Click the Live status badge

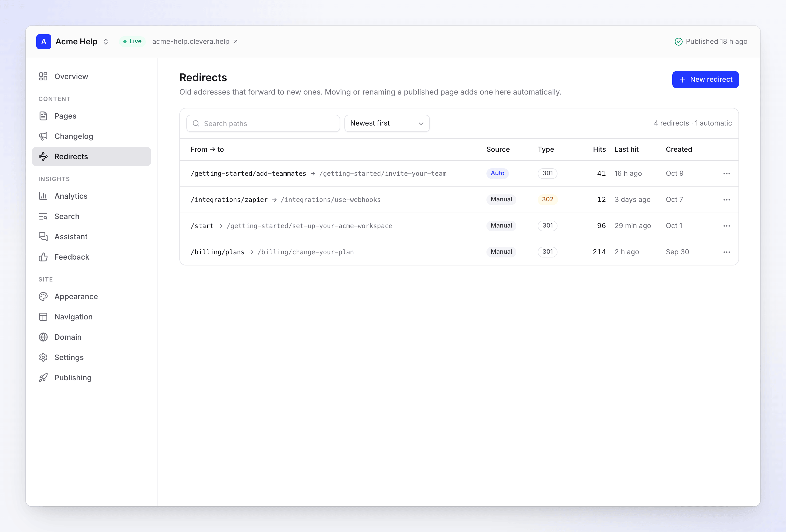tap(132, 41)
